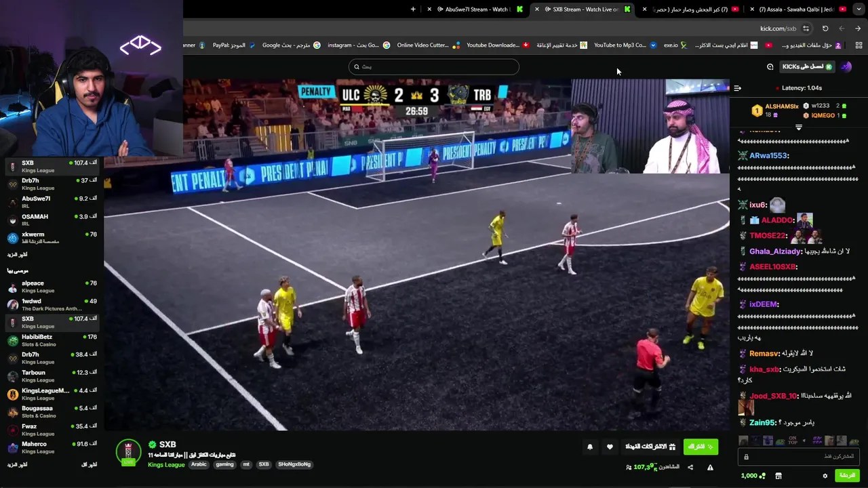Image resolution: width=868 pixels, height=488 pixels.
Task: Click the 'mt' stream tag
Action: coord(246,464)
